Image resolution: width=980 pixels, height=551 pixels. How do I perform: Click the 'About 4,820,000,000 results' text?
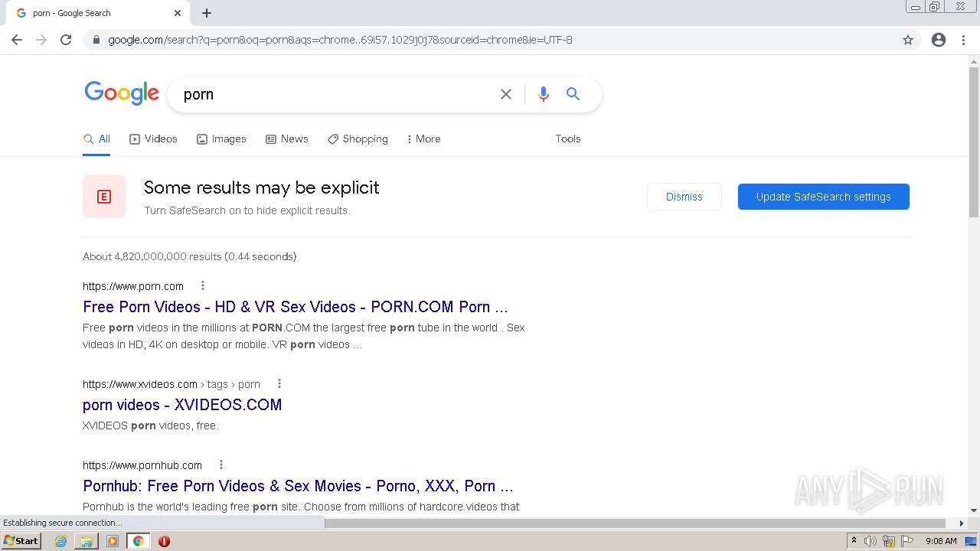pyautogui.click(x=190, y=256)
